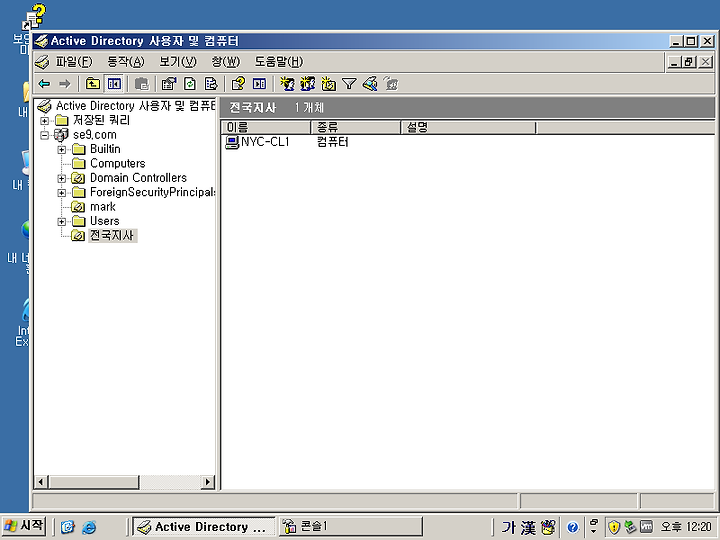The width and height of the screenshot is (720, 540).
Task: Click the IME tools icon on language bar
Action: coord(548,527)
